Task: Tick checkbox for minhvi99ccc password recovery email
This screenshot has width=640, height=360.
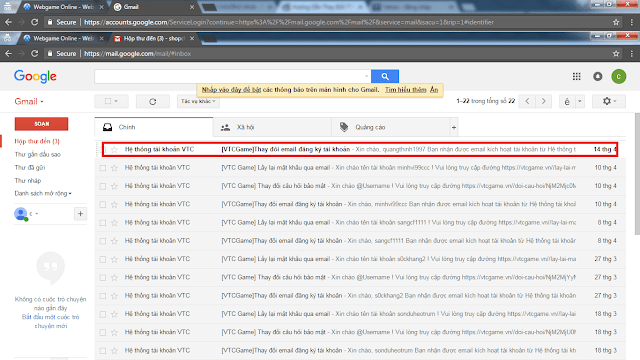Action: coord(103,168)
